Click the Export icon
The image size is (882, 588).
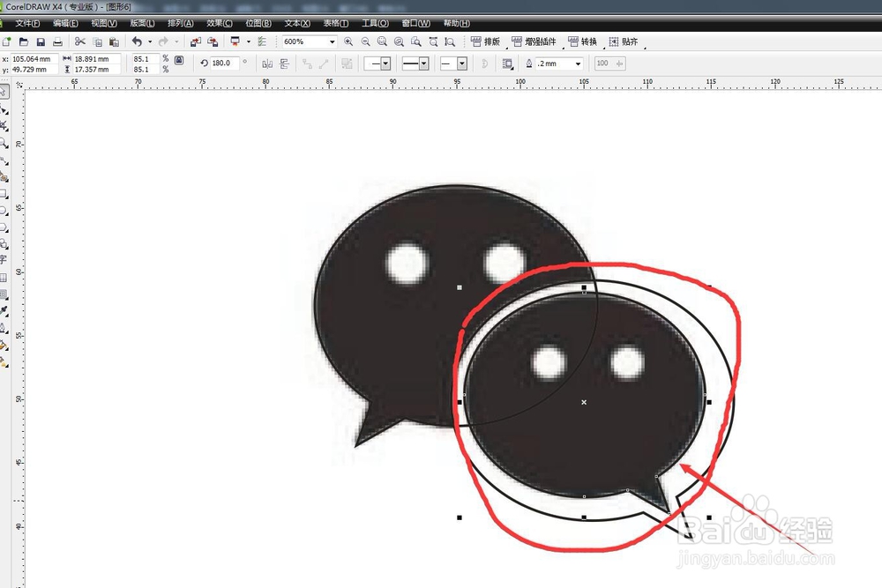tap(213, 41)
